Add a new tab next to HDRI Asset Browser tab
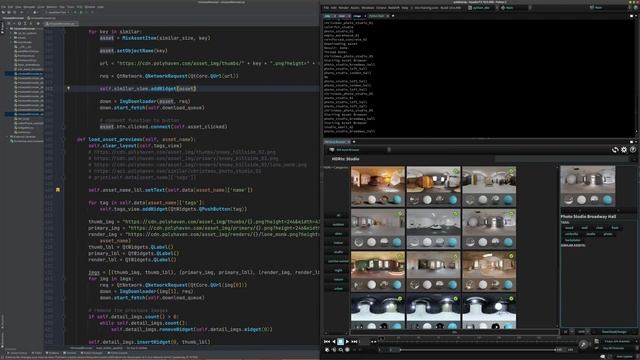The height and width of the screenshot is (360, 640). (x=354, y=142)
